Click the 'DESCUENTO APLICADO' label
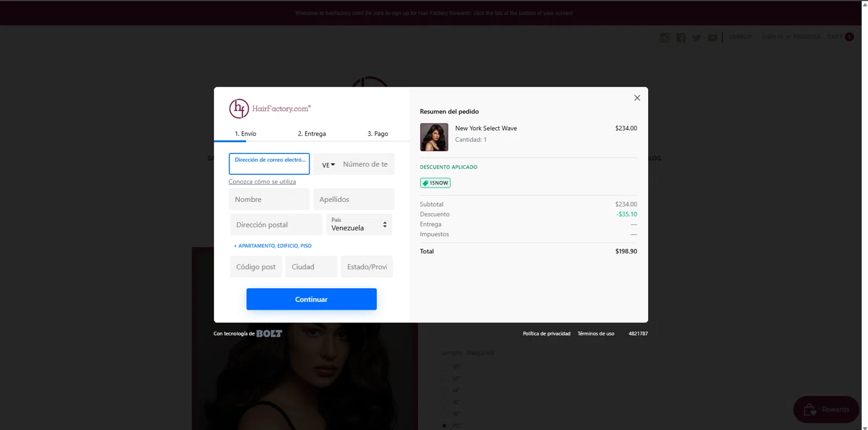 (x=448, y=167)
